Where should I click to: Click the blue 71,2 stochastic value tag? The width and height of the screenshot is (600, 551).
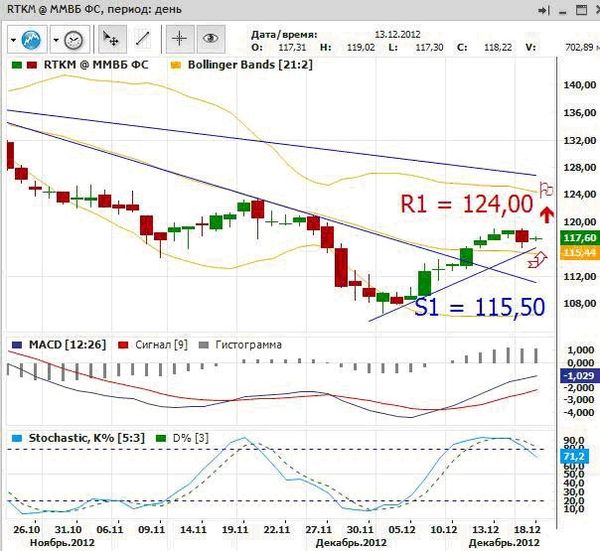click(x=574, y=456)
